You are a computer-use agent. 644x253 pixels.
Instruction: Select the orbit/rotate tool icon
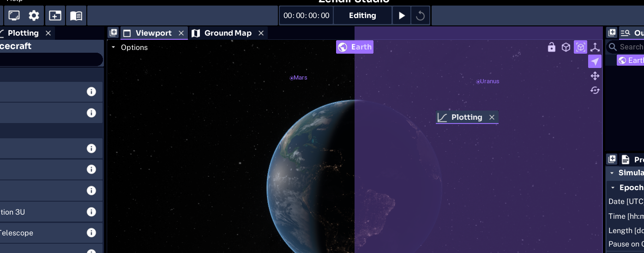pyautogui.click(x=595, y=90)
